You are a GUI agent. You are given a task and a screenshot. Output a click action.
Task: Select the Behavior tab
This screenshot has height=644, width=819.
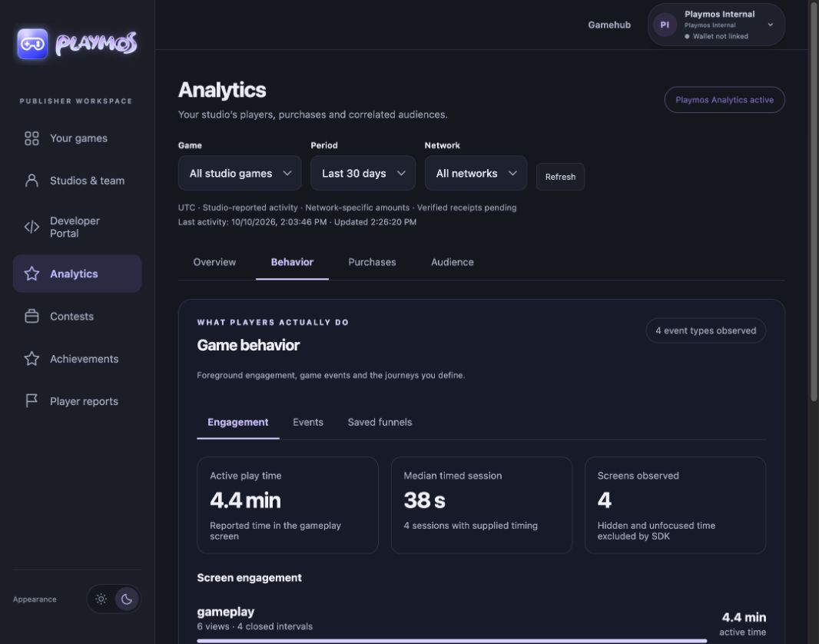point(292,262)
